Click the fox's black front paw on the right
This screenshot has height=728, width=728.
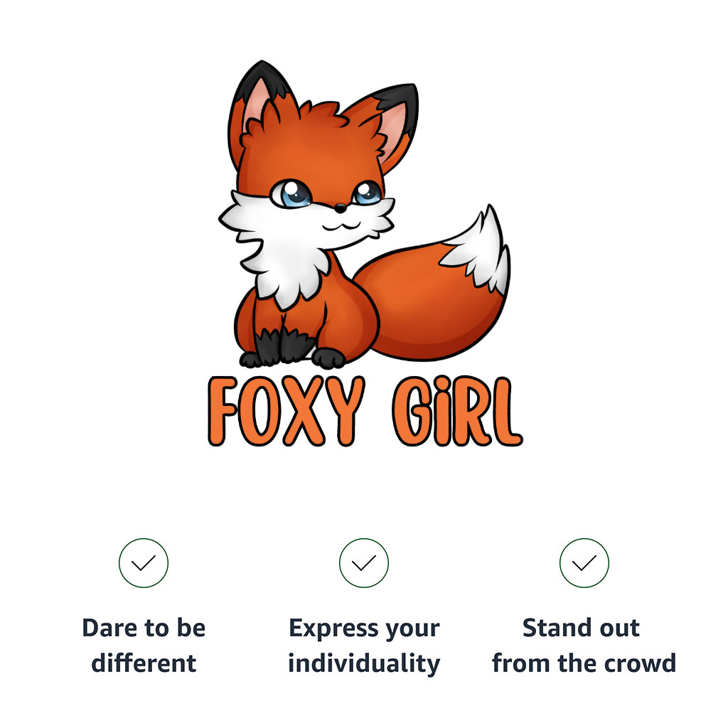click(x=328, y=358)
